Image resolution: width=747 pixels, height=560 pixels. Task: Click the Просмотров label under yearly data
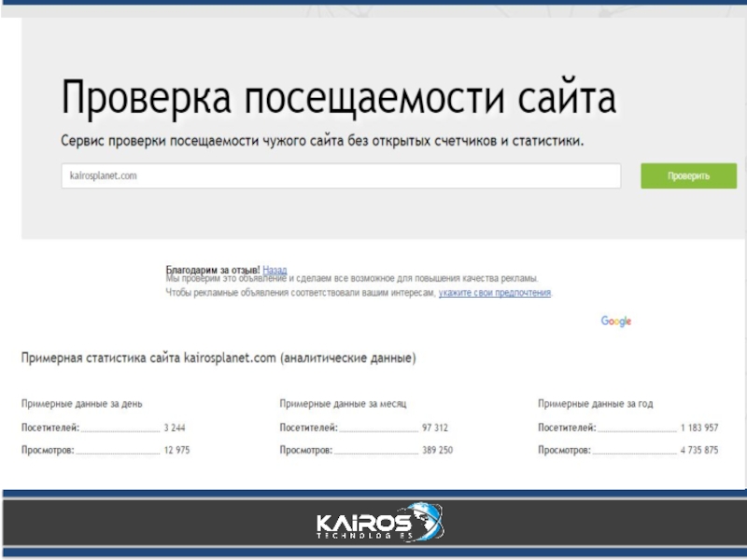(x=564, y=450)
